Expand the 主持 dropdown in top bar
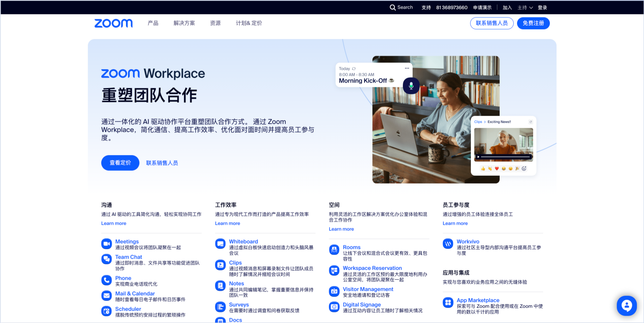The height and width of the screenshot is (323, 644). point(525,7)
